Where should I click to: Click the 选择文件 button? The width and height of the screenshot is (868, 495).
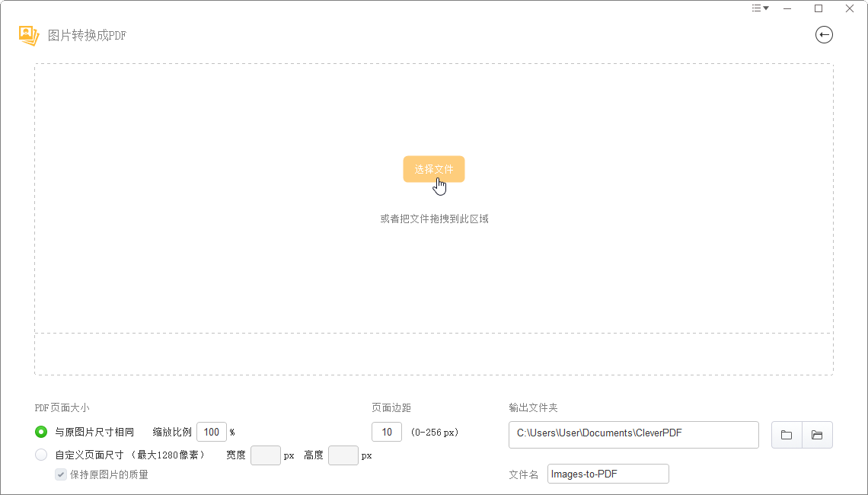pos(433,169)
